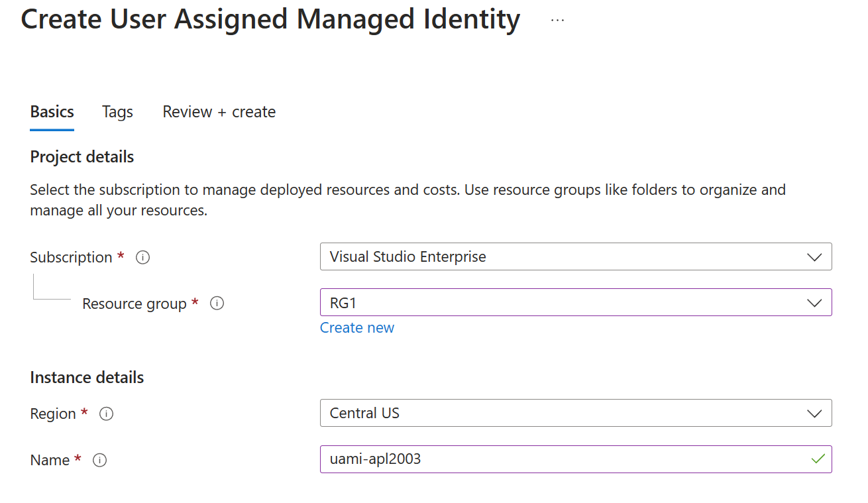Screen dimensions: 868x503
Task: Open the Resource group info tooltip
Action: tap(217, 303)
